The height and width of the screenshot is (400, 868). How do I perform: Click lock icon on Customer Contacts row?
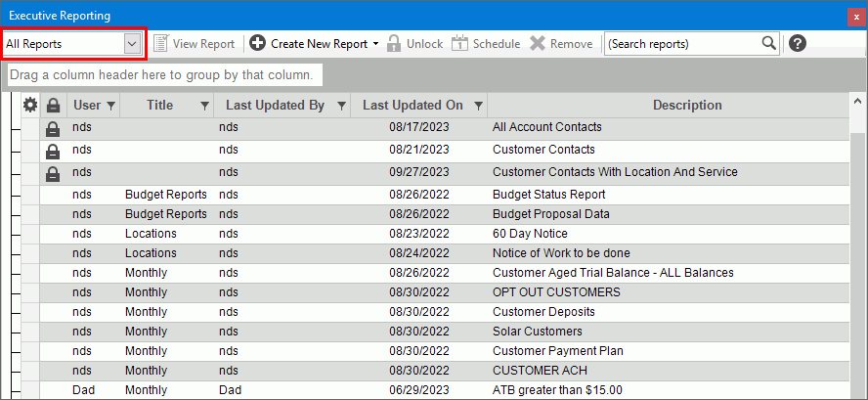pos(53,151)
